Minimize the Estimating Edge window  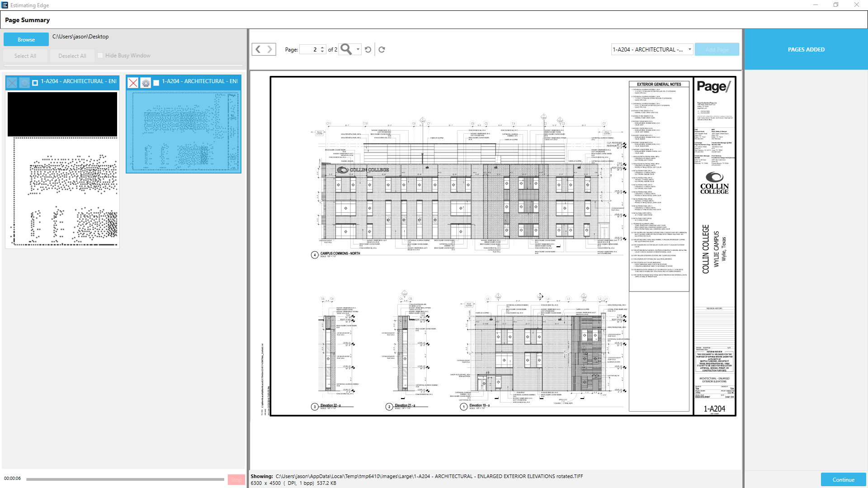click(x=816, y=5)
